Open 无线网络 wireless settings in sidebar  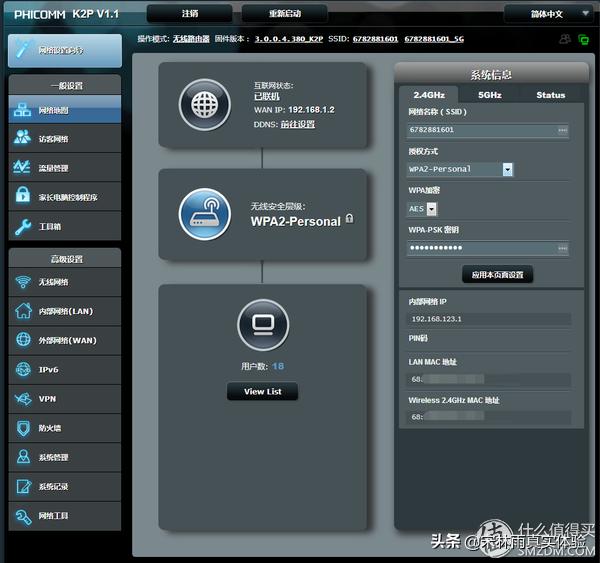[x=64, y=282]
